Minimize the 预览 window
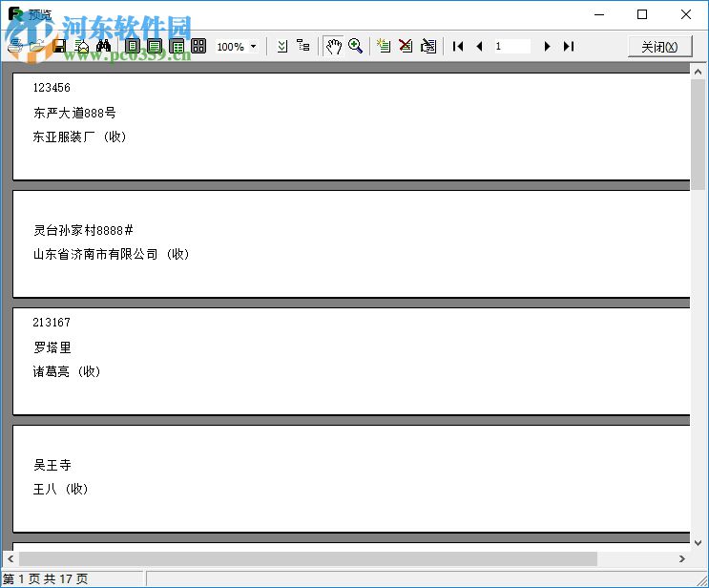The image size is (709, 588). coord(599,14)
